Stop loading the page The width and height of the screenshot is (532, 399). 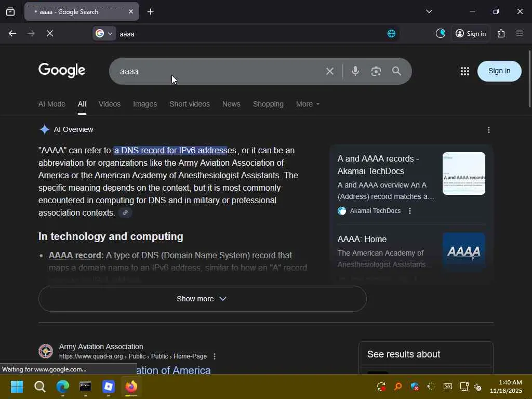(x=50, y=33)
